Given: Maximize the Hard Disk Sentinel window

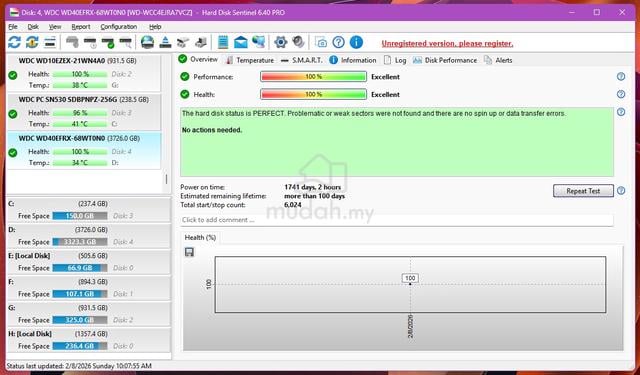Looking at the screenshot, I should tap(597, 12).
